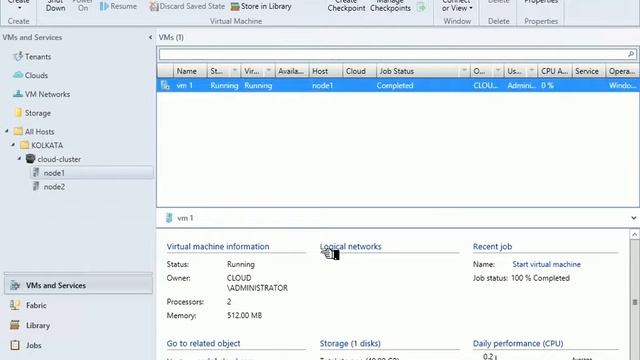Open Connect or View dropdown
Viewport: 640px width, 360px height.
457,6
